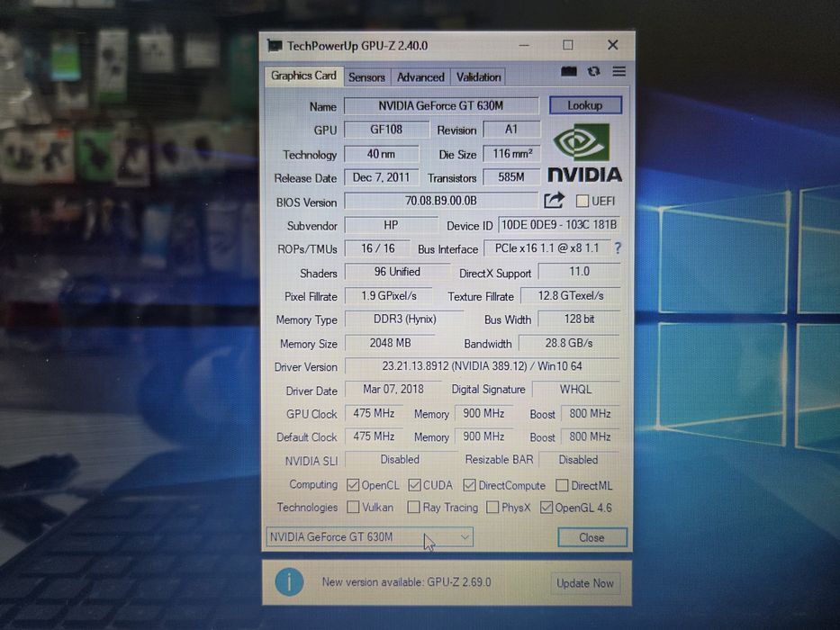This screenshot has height=630, width=840.
Task: Click the GPU Clock row Memory 900 MHz
Action: pos(483,413)
